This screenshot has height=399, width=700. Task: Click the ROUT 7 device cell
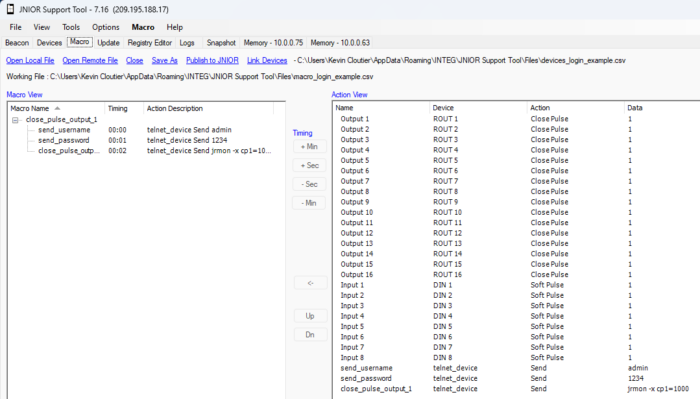tap(446, 181)
